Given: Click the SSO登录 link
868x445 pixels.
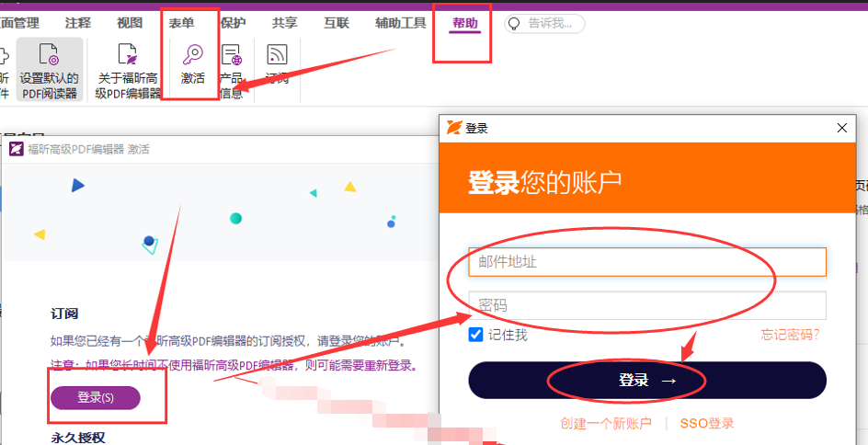Looking at the screenshot, I should coord(707,424).
